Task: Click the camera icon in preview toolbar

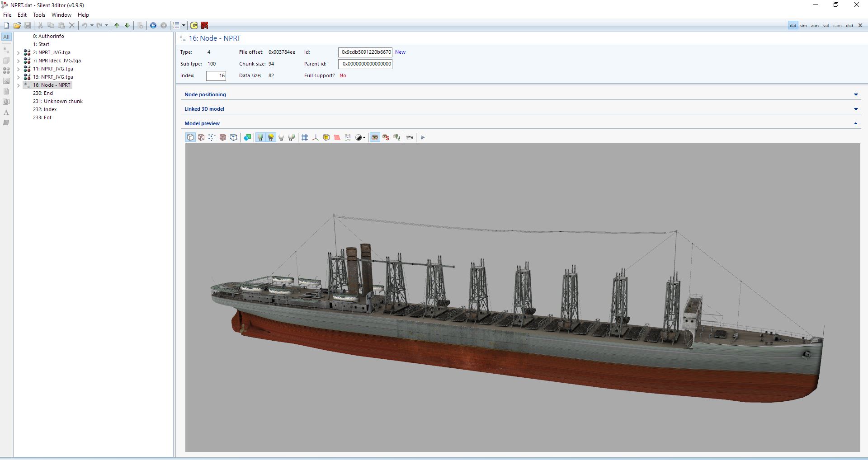Action: point(410,137)
